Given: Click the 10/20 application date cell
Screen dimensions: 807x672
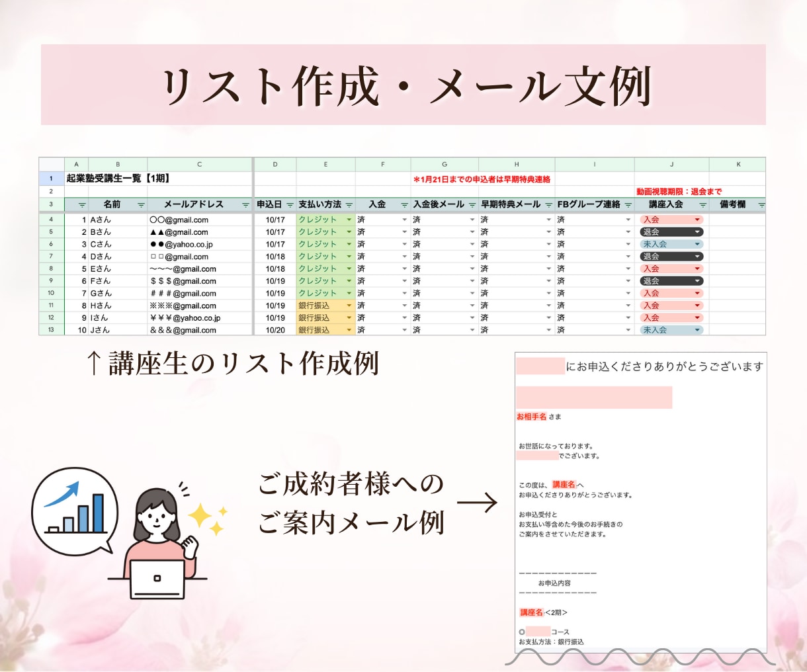Looking at the screenshot, I should coord(275,330).
